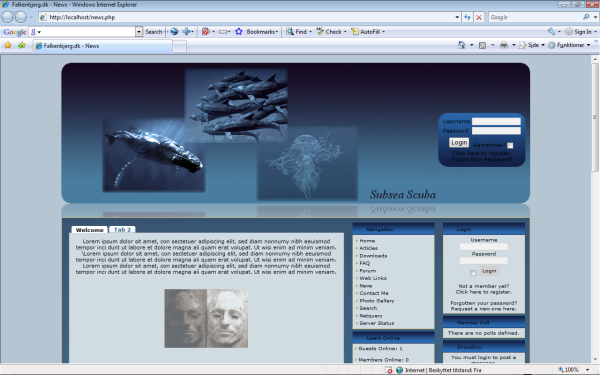Adjust the page zoom level control
Image resolution: width=600 pixels, height=375 pixels.
574,370
